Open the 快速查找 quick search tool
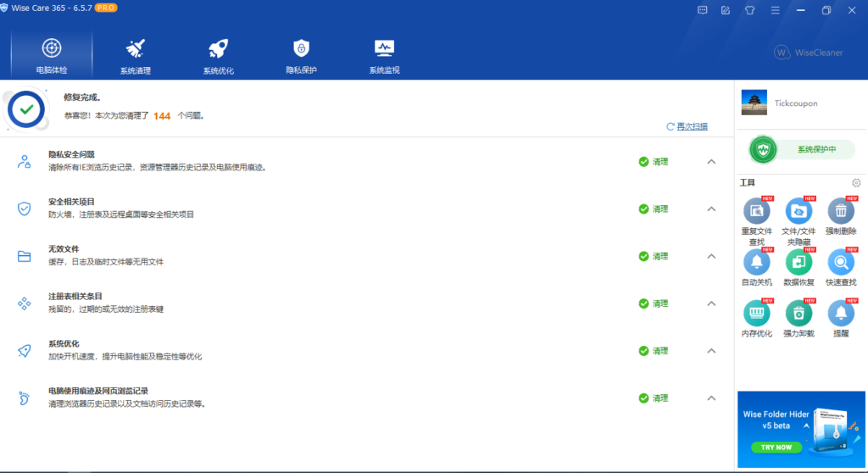Screen dimensions: 868x473 point(841,267)
